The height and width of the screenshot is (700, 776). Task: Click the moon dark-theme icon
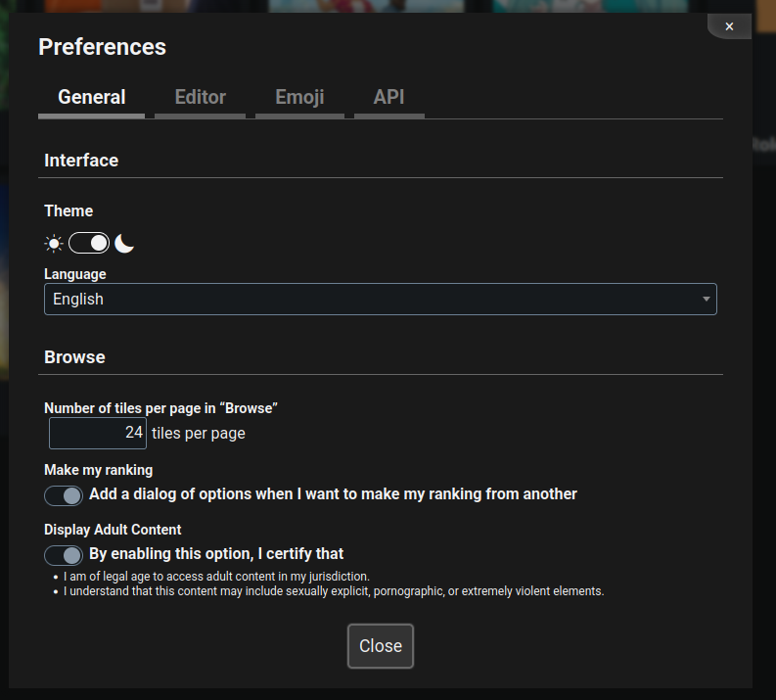coord(124,244)
